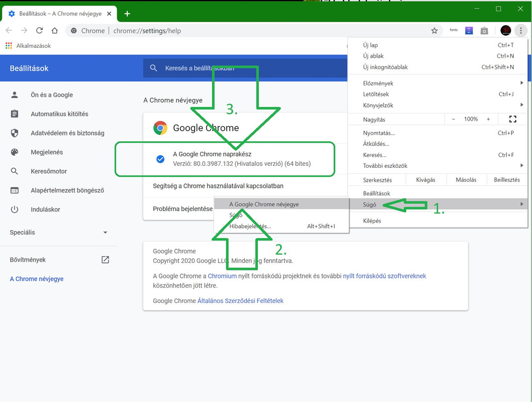Open Letöltések from menu
This screenshot has height=402, width=532.
(x=437, y=94)
